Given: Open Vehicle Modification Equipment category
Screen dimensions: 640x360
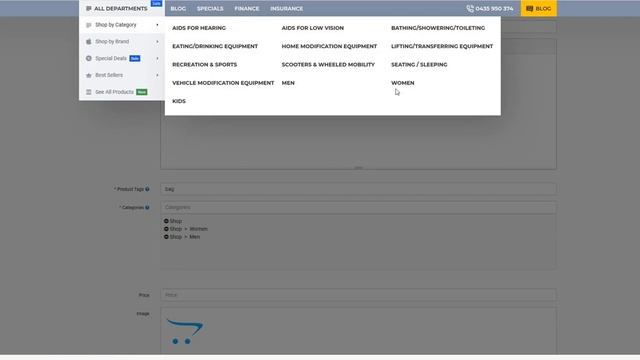Looking at the screenshot, I should pos(223,83).
